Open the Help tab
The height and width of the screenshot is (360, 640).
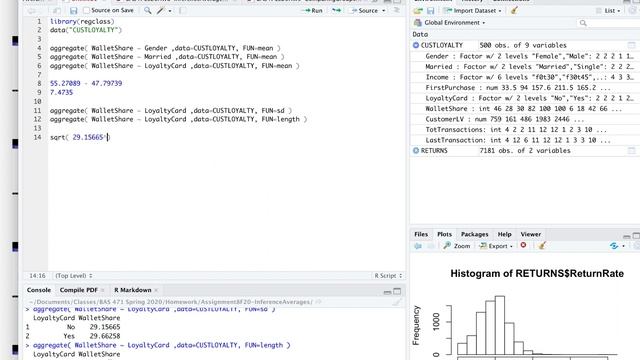pyautogui.click(x=504, y=234)
